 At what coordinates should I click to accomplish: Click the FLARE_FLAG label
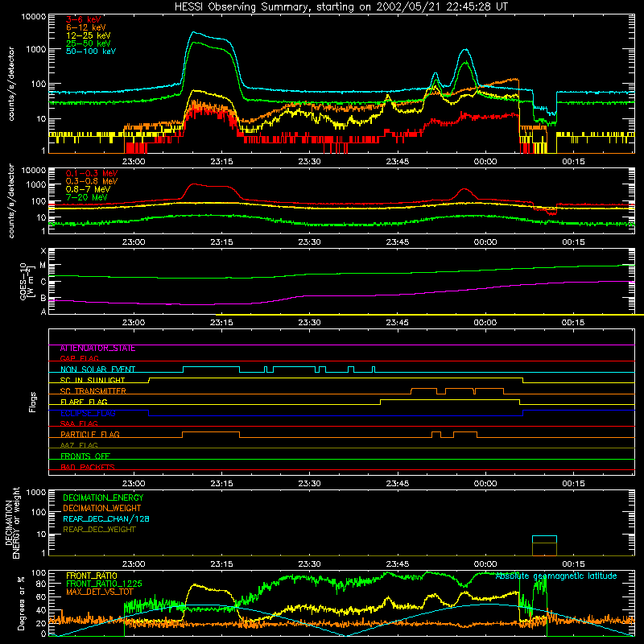[x=84, y=402]
